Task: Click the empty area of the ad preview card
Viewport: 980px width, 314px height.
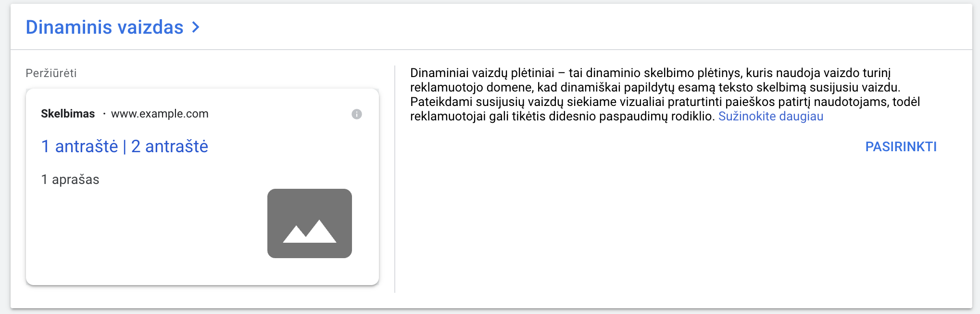Action: click(144, 231)
